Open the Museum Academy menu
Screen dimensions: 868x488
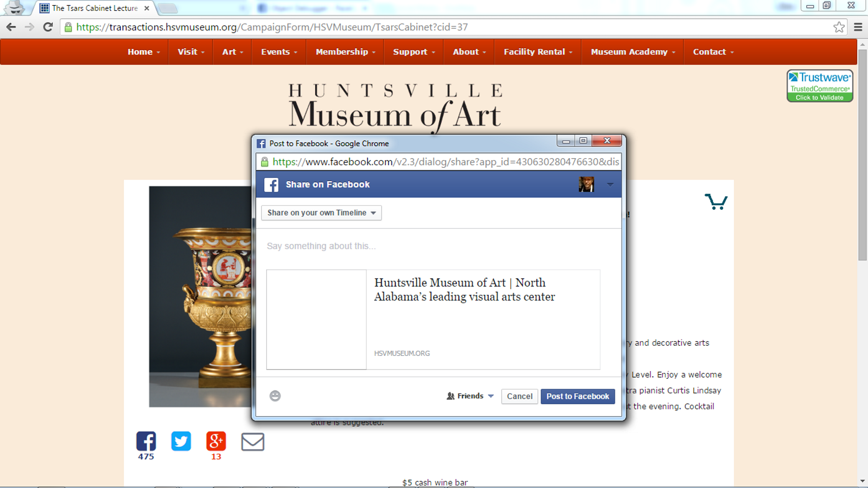coord(633,52)
